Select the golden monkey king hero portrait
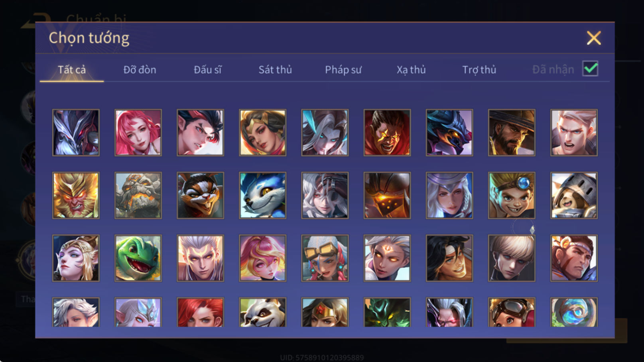Screen dimensions: 644x362 [76, 195]
